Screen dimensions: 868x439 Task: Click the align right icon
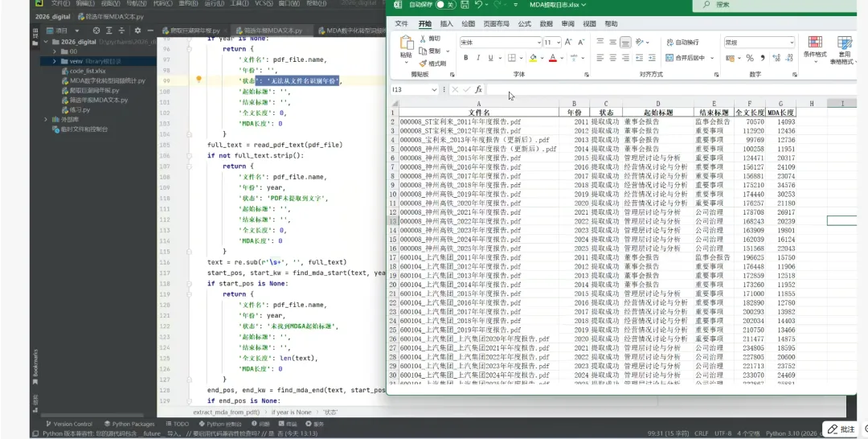(x=625, y=58)
